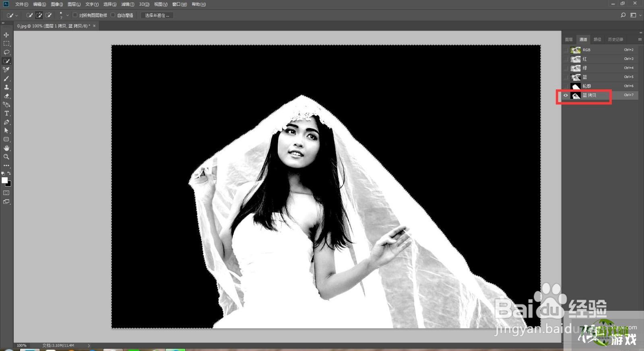The height and width of the screenshot is (351, 644).
Task: Open the Channels panel options menu
Action: point(640,39)
